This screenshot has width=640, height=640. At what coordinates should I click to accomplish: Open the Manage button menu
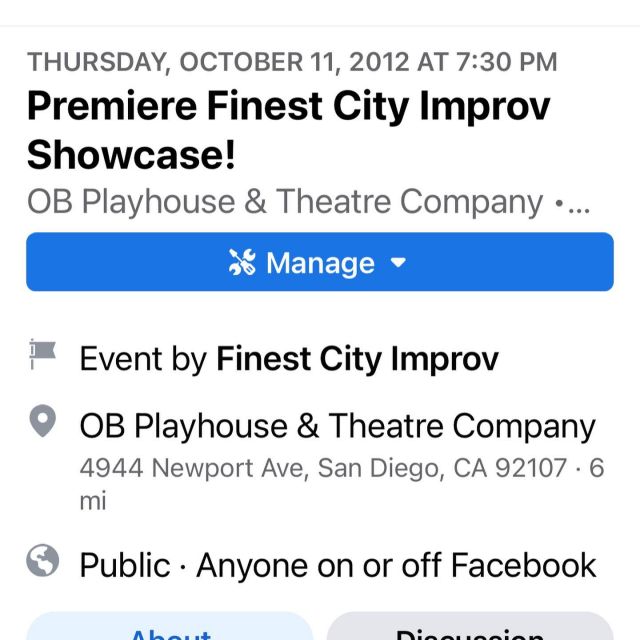point(320,262)
